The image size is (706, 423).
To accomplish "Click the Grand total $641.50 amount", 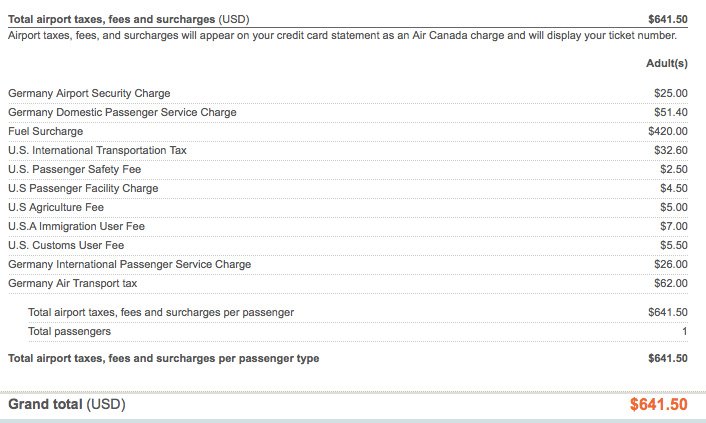I will coord(658,405).
